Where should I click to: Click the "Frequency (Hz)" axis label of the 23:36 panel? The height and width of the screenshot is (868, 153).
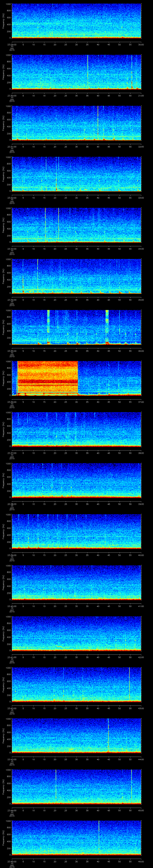3,378
